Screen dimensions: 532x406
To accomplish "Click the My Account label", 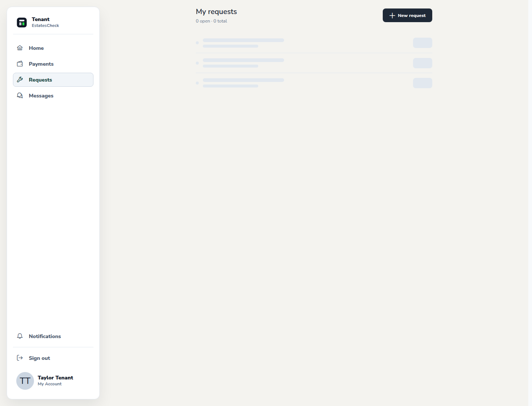I will point(50,384).
